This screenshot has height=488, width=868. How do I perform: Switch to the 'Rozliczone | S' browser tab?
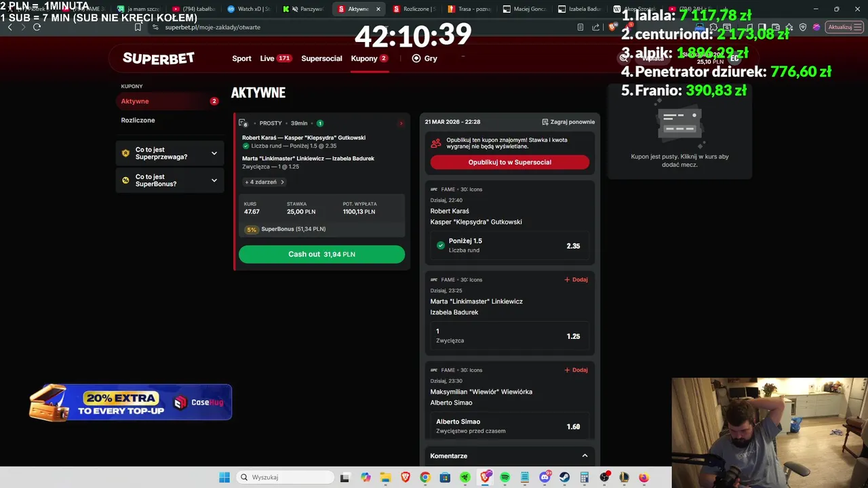tap(414, 9)
